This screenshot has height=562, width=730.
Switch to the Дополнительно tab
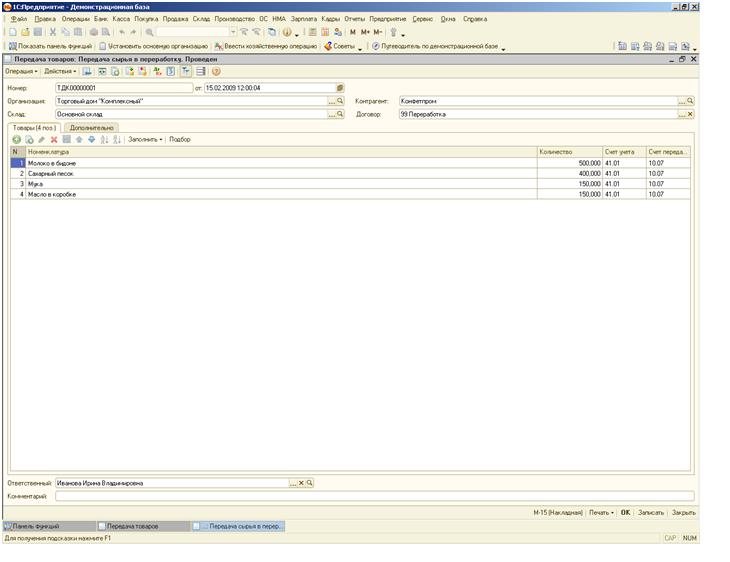tap(91, 128)
